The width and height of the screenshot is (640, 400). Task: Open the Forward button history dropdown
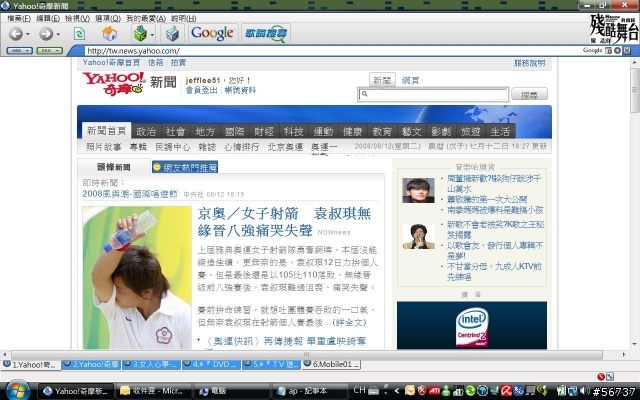tap(58, 34)
